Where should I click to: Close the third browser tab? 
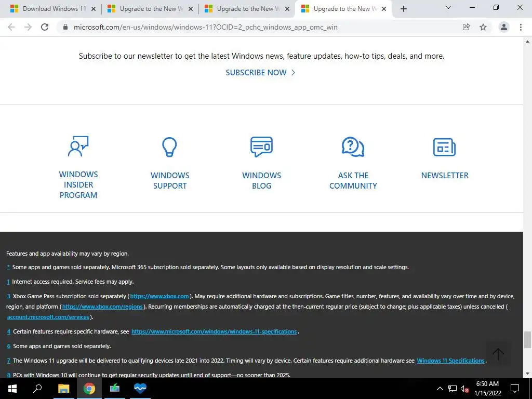pos(287,9)
